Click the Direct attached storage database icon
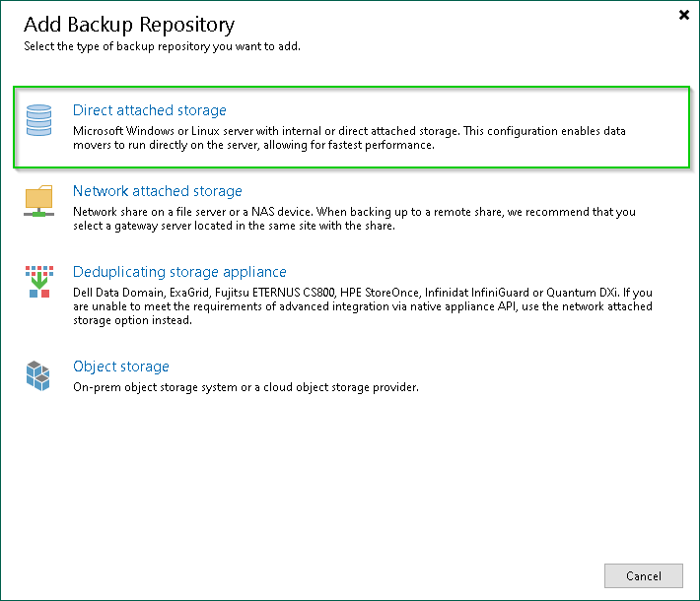The width and height of the screenshot is (700, 601). point(39,121)
